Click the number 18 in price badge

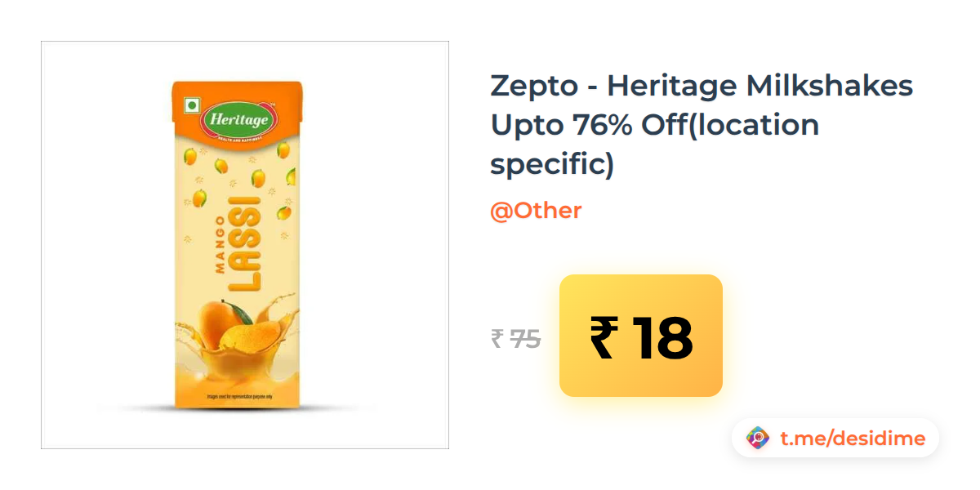point(662,337)
